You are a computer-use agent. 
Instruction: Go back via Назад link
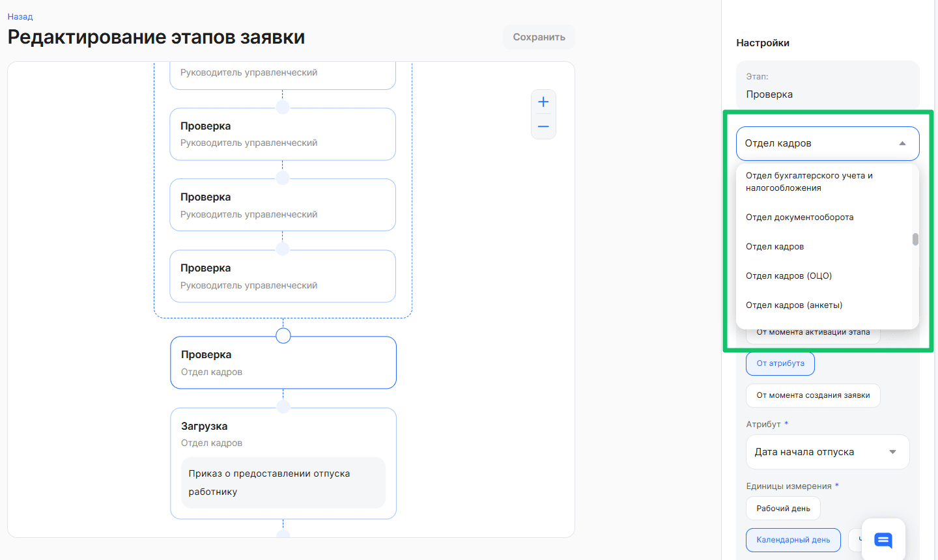coord(20,16)
